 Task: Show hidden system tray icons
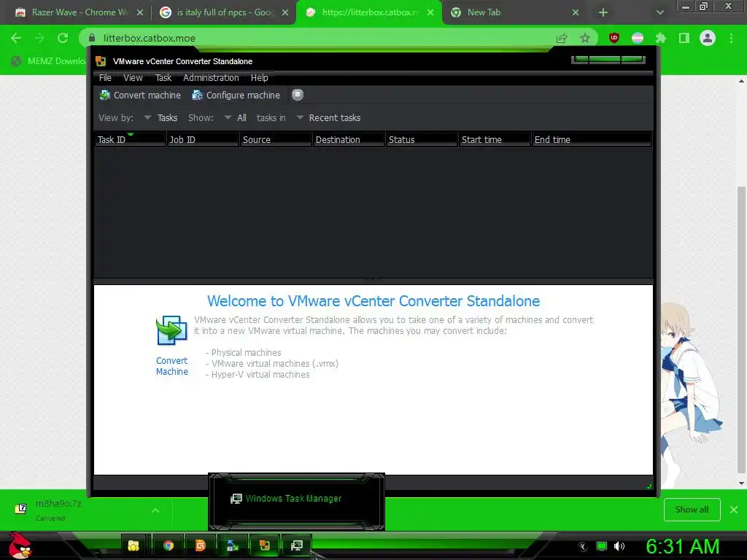[583, 547]
